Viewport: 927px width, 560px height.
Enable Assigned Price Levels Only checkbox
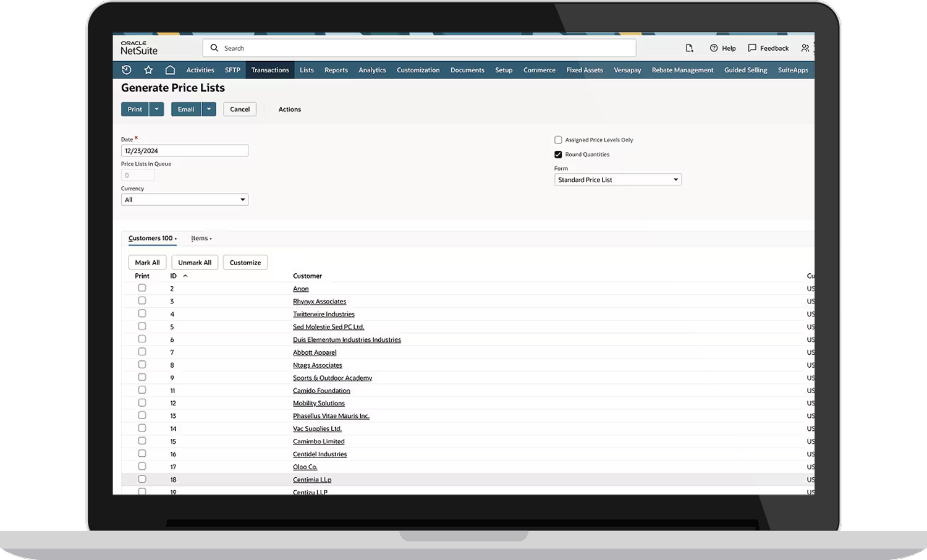tap(558, 140)
